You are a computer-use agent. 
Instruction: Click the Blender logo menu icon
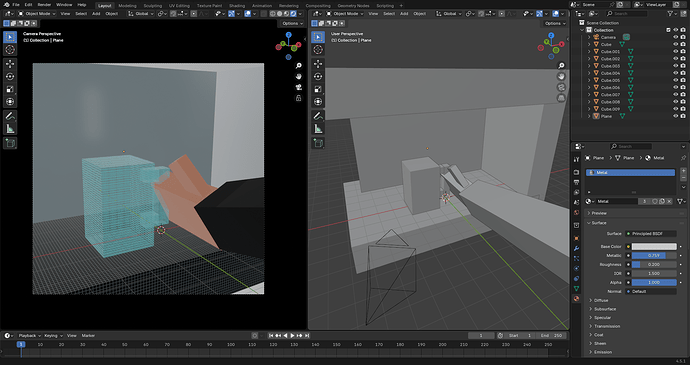tap(6, 4)
